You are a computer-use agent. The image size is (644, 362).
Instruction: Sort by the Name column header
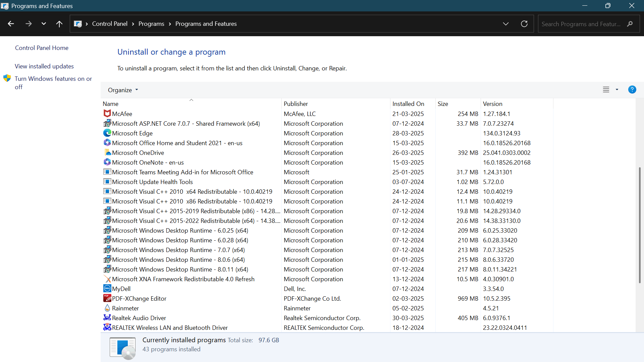[110, 104]
